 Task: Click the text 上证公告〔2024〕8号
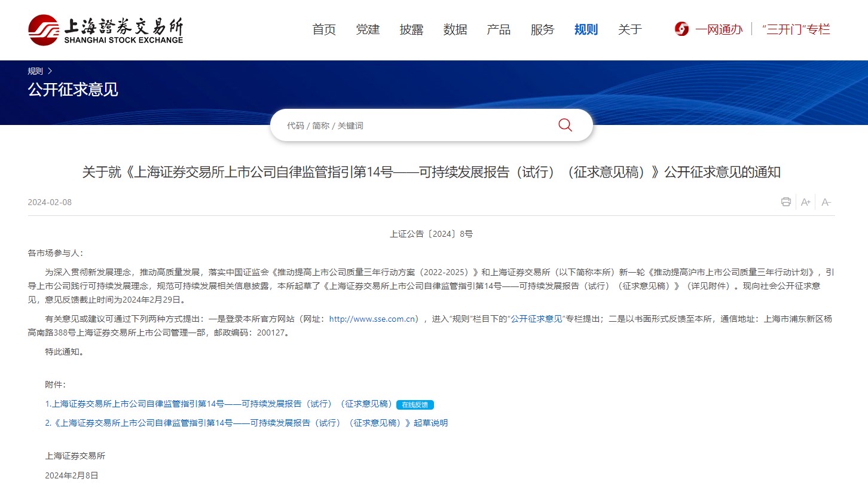[431, 234]
